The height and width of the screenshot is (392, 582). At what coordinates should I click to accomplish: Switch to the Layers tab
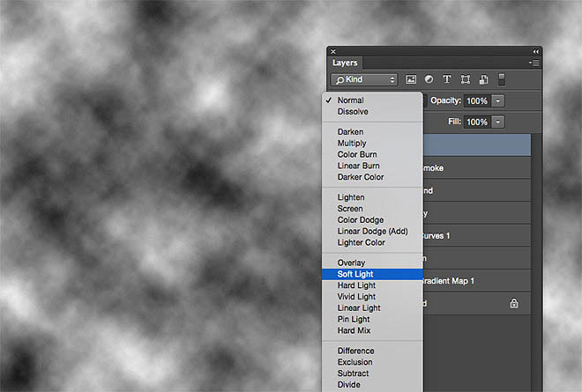click(x=345, y=63)
